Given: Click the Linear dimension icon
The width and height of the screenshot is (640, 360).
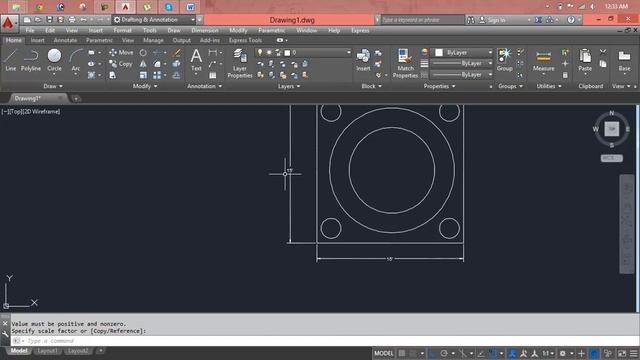Looking at the screenshot, I should click(213, 53).
